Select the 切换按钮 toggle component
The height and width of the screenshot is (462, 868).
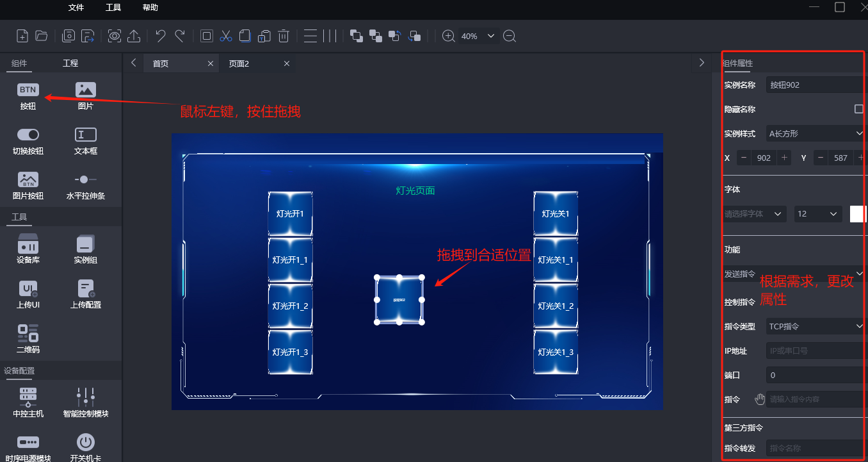28,135
